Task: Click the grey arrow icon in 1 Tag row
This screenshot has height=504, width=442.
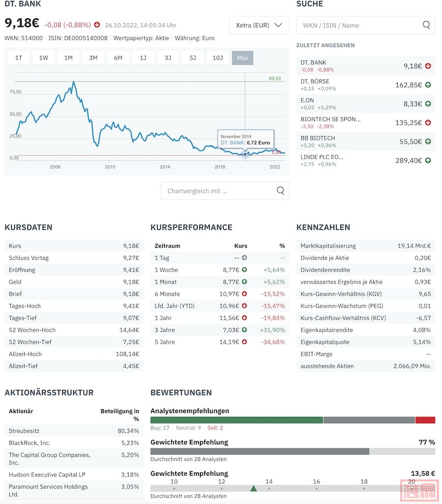Action: (244, 258)
